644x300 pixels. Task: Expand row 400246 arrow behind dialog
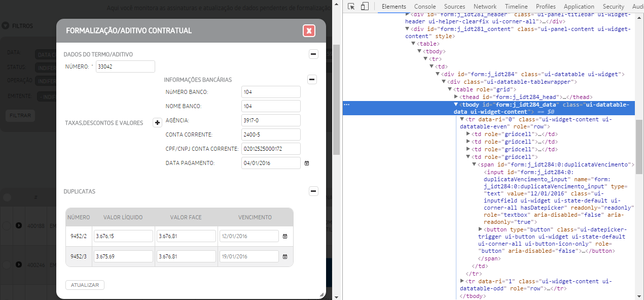click(19, 264)
